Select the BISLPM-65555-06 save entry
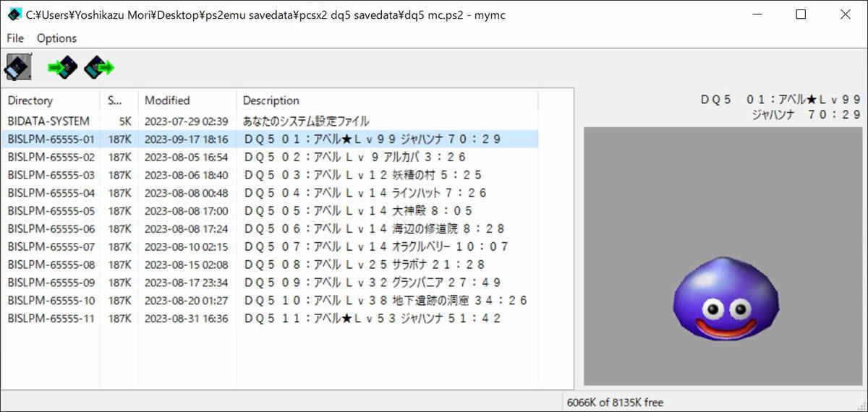Screen dimensions: 868x412 270,228
